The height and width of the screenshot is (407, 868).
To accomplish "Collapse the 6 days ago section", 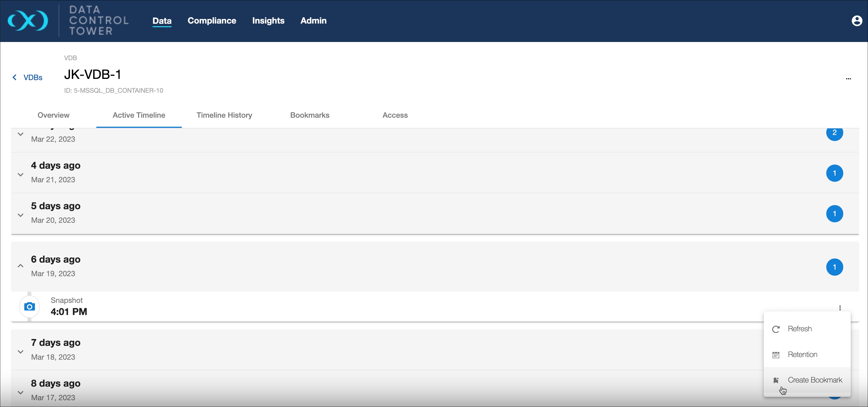I will [21, 266].
